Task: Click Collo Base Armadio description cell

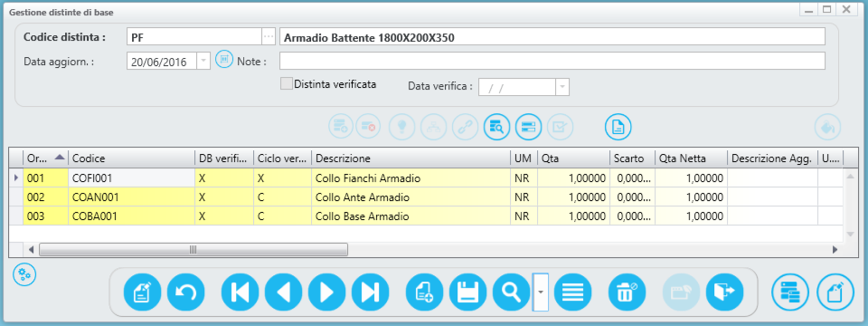Action: [x=410, y=216]
